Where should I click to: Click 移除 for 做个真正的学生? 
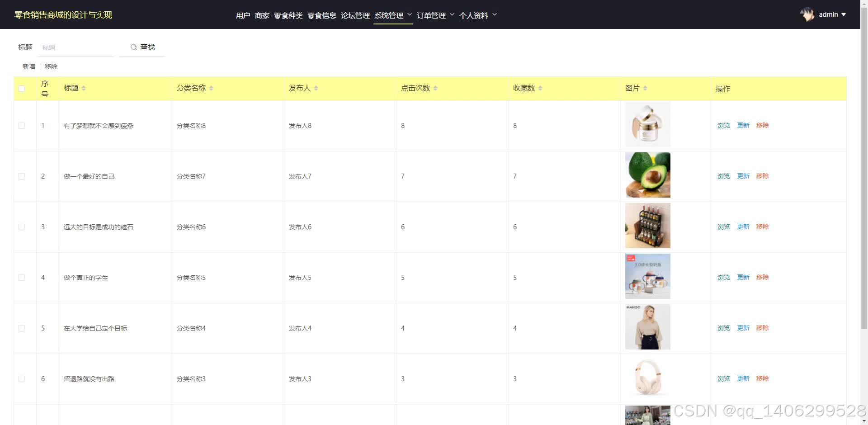coord(763,277)
